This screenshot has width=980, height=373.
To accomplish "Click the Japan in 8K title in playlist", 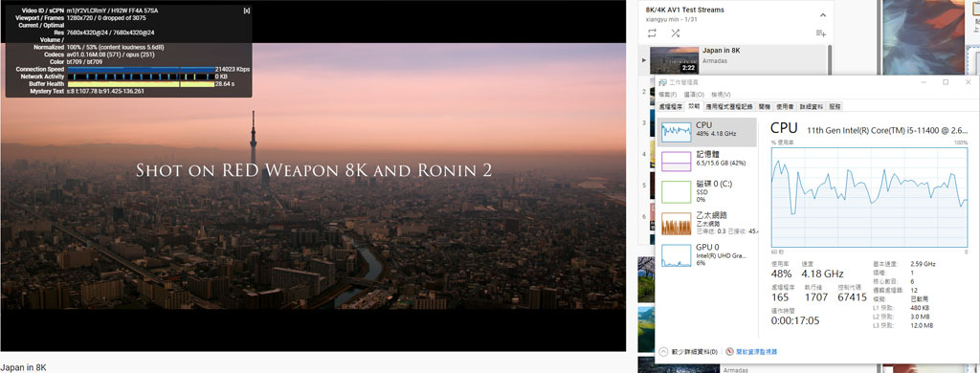I will coord(722,50).
